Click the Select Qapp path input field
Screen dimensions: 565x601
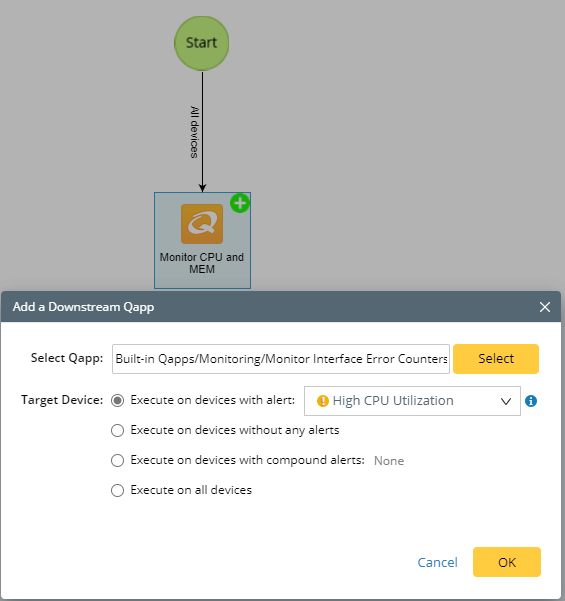[x=281, y=359]
